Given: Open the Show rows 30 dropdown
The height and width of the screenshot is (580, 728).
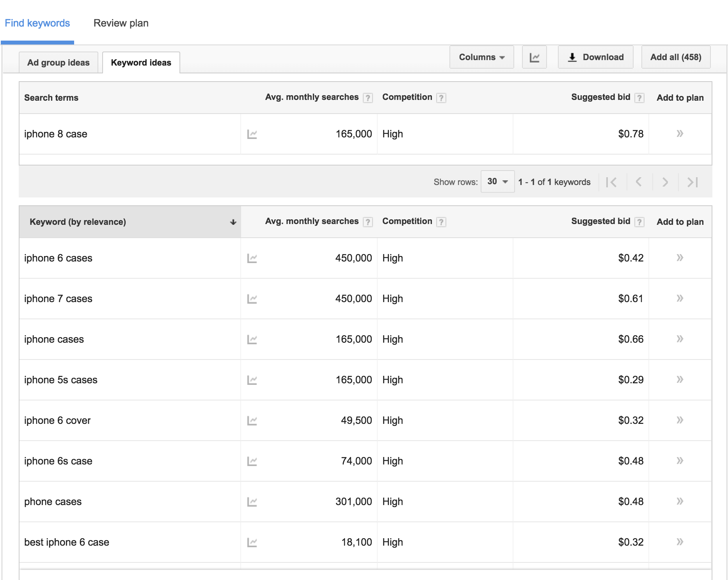Looking at the screenshot, I should 497,181.
